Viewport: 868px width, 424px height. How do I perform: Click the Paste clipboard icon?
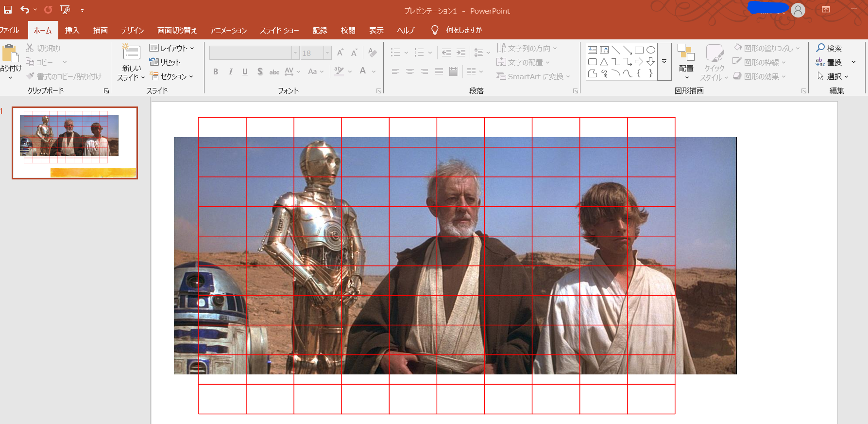10,53
